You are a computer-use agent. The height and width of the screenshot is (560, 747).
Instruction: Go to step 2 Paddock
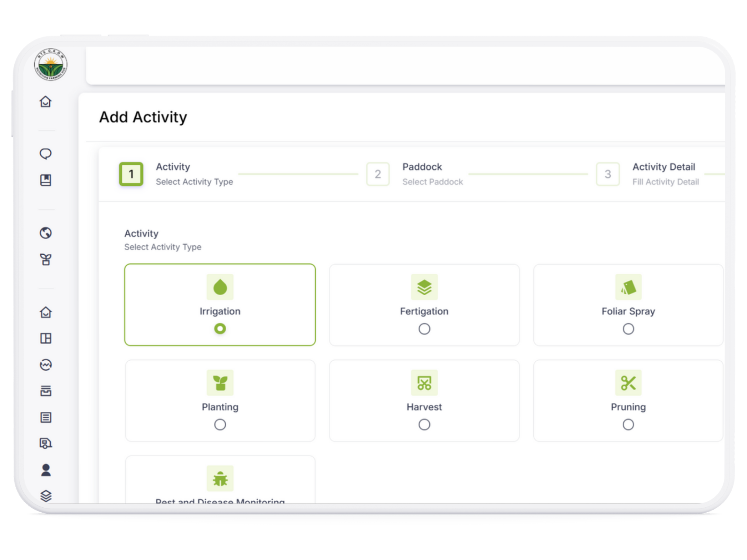point(378,174)
